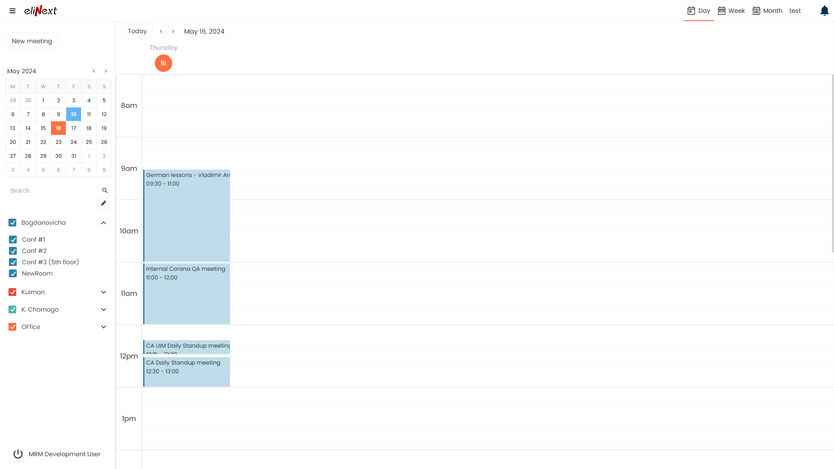The height and width of the screenshot is (469, 834).
Task: Switch to Week view
Action: pos(731,11)
